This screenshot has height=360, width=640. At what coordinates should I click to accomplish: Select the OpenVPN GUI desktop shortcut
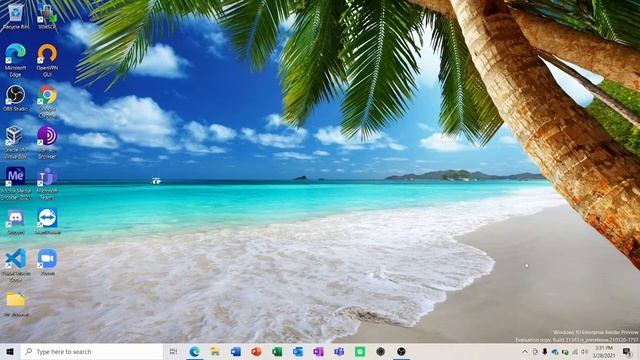coord(47,60)
